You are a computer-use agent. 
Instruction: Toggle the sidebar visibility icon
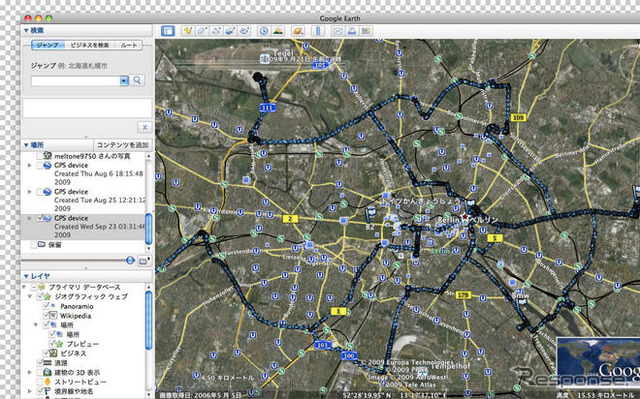(x=168, y=31)
